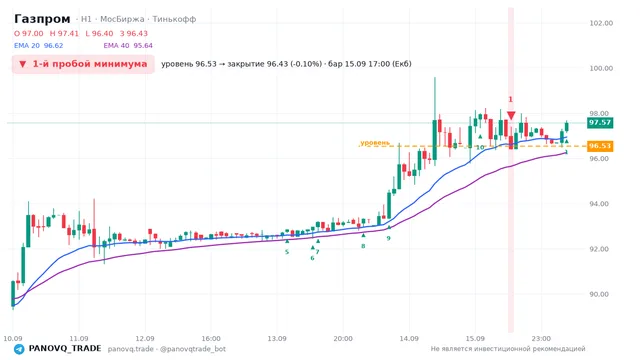Click the orange 'уровень' label on the chart

pyautogui.click(x=375, y=142)
